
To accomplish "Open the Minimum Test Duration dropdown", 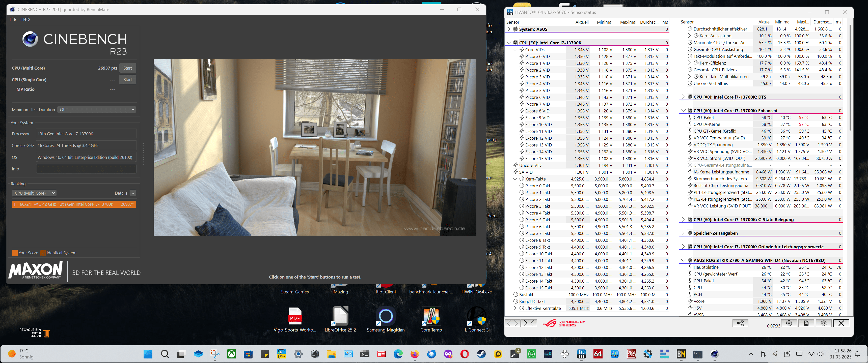I will click(97, 110).
